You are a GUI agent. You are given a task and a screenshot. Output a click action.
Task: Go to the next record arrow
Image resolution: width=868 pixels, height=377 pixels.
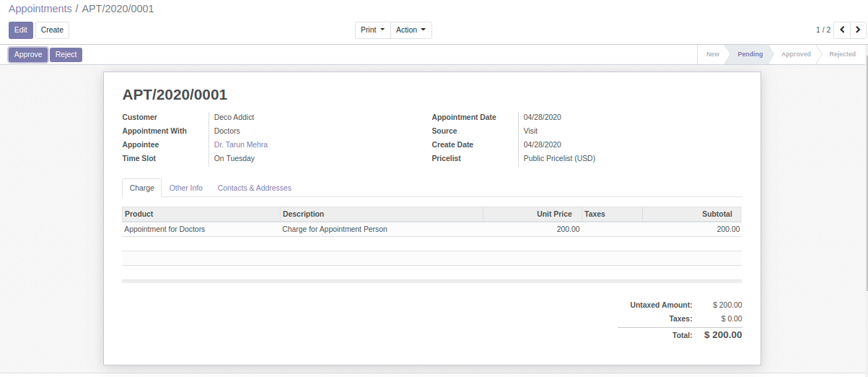[857, 30]
